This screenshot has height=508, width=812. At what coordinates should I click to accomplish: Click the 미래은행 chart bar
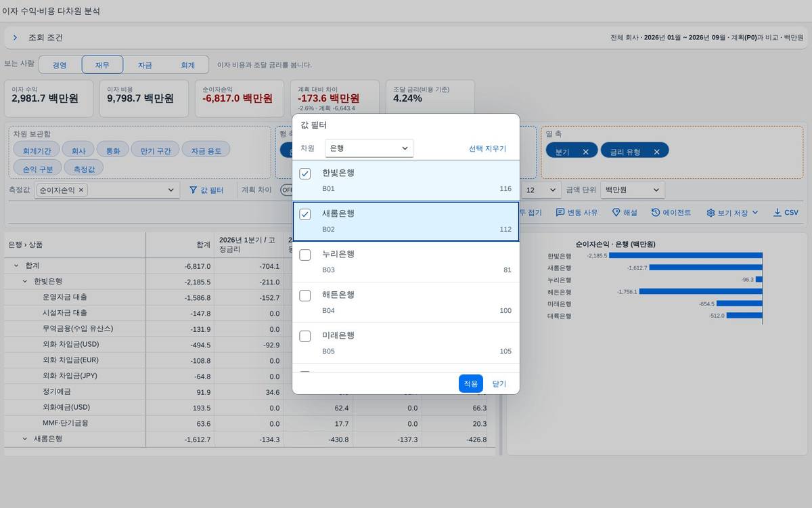[x=740, y=303]
